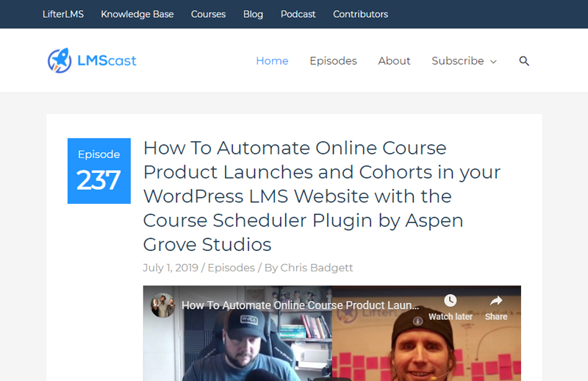
Task: Click the Watch later clock icon
Action: [451, 300]
